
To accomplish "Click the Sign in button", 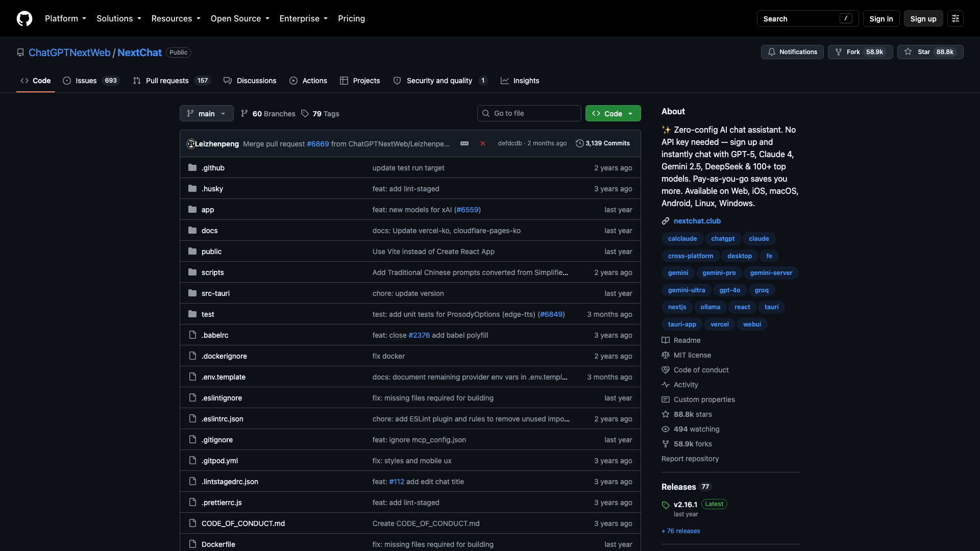I will (x=881, y=18).
